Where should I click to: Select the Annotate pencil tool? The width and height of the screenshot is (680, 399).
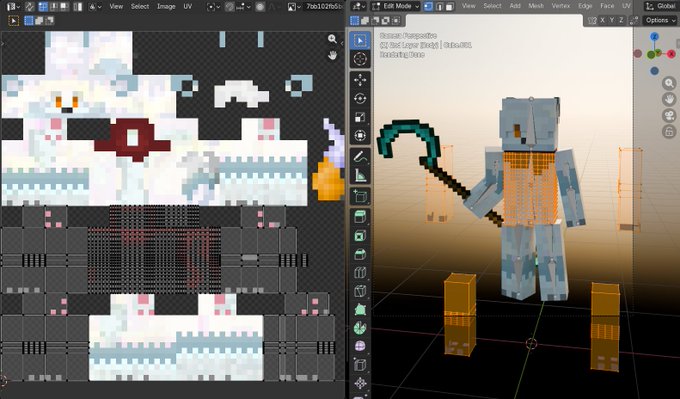tap(360, 157)
